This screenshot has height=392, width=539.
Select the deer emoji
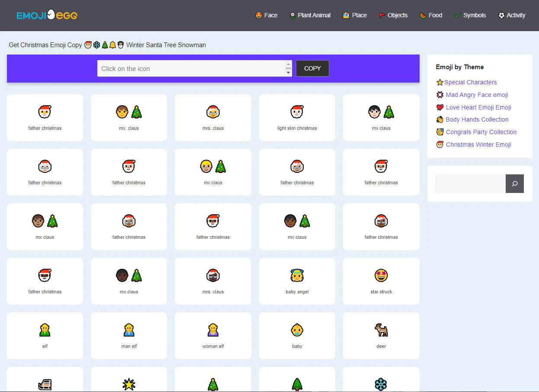click(381, 329)
